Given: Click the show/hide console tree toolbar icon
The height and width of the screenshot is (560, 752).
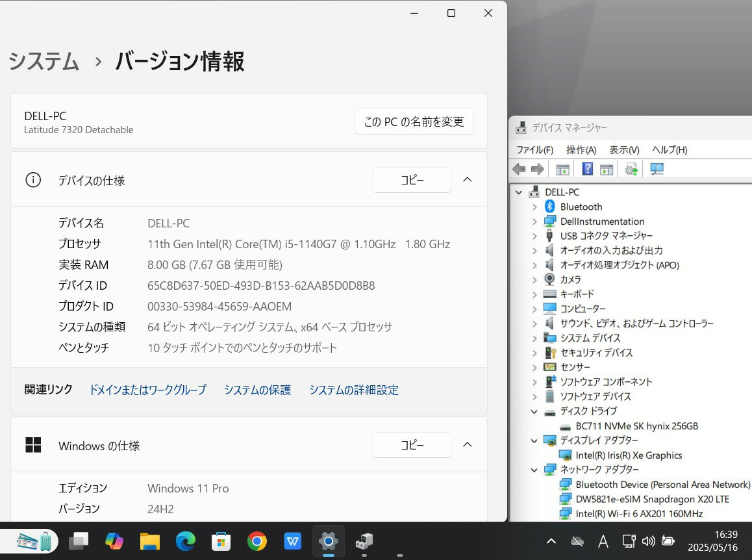Looking at the screenshot, I should click(x=562, y=169).
